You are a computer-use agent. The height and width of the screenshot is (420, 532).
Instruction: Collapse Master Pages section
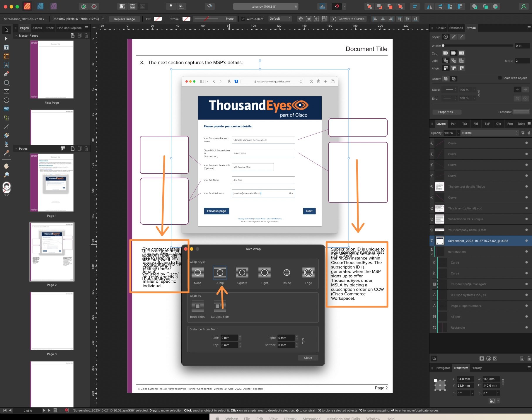point(16,35)
